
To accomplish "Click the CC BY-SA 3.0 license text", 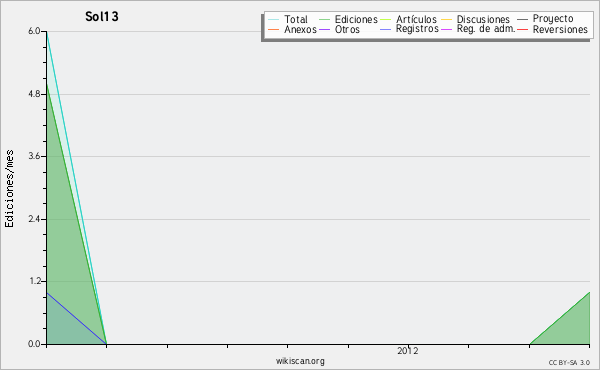I will 569,362.
